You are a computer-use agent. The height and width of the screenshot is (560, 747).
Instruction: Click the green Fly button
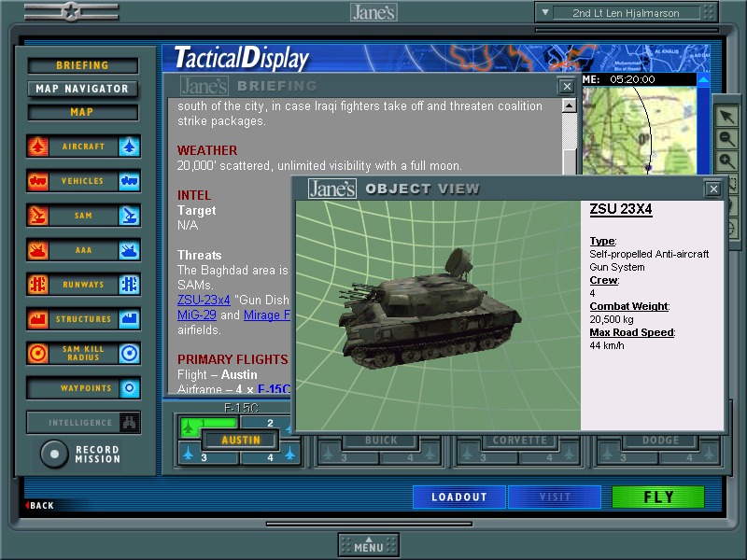point(658,497)
